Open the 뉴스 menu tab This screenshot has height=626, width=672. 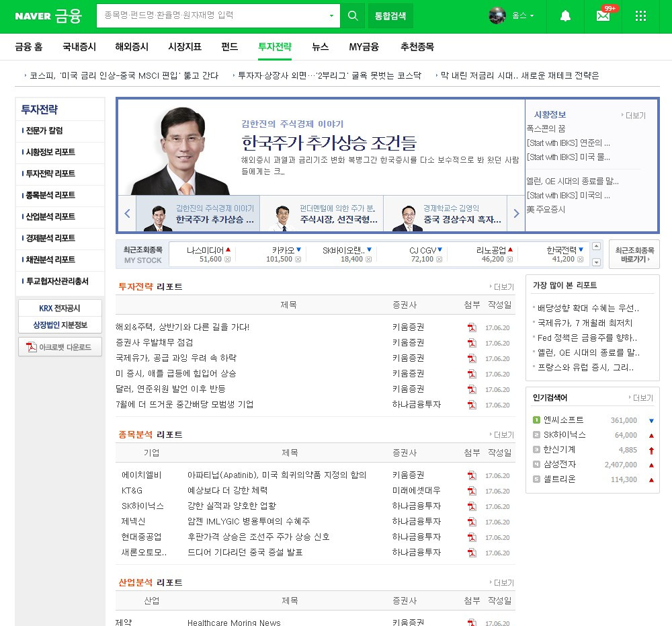[320, 47]
